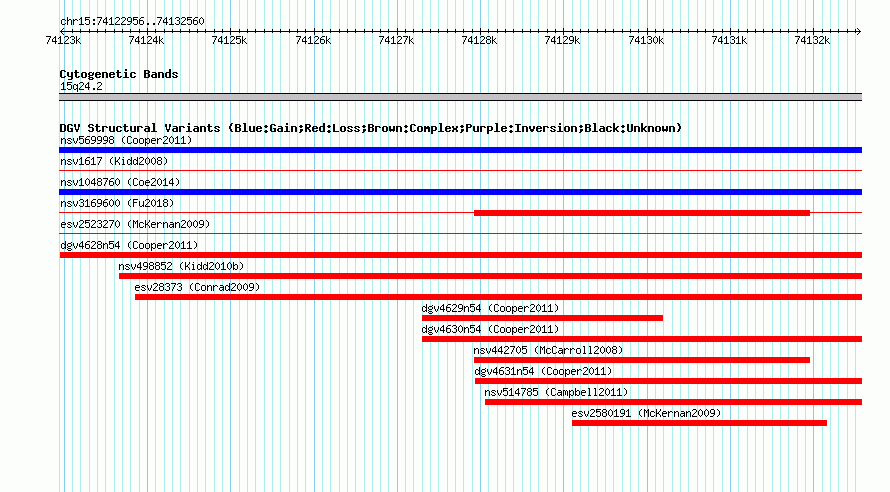Click the 74124k ruler tick label

pyautogui.click(x=146, y=40)
